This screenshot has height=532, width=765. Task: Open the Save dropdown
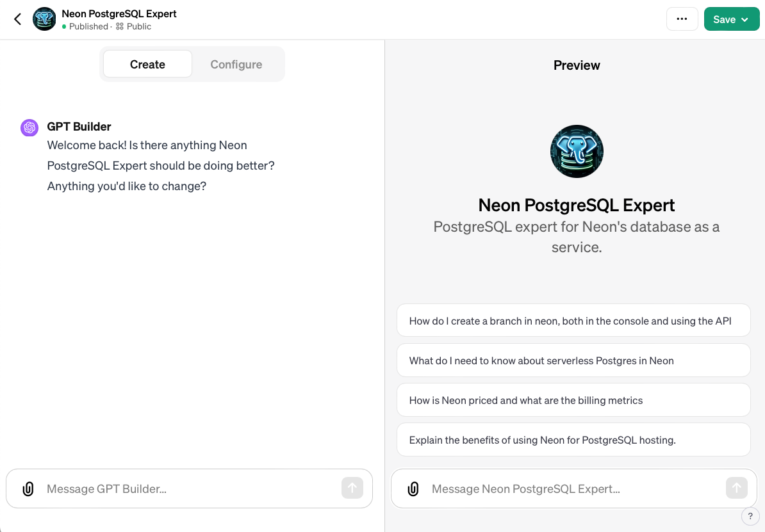click(731, 19)
